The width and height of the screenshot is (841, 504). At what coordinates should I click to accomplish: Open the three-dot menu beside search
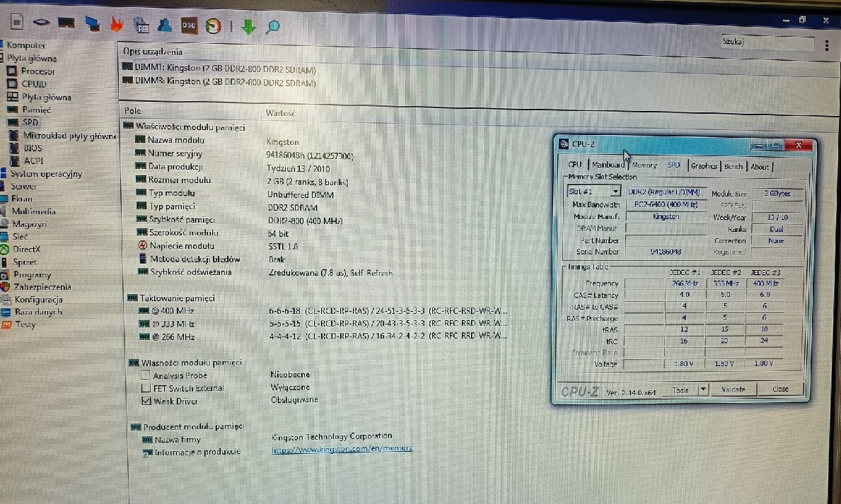tap(827, 45)
